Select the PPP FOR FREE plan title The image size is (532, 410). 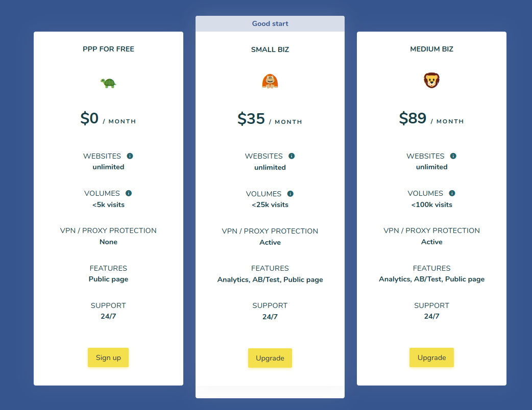coord(108,49)
